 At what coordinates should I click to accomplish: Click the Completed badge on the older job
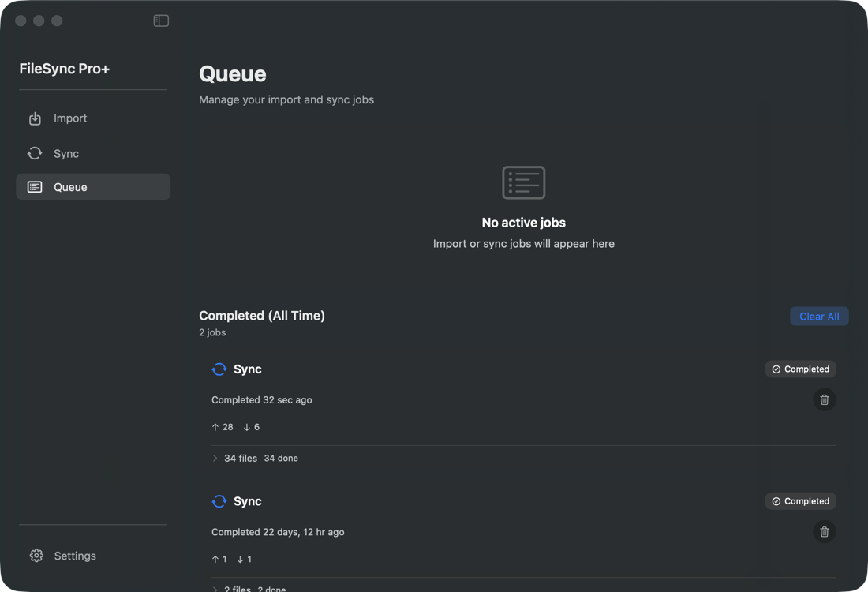(x=800, y=500)
